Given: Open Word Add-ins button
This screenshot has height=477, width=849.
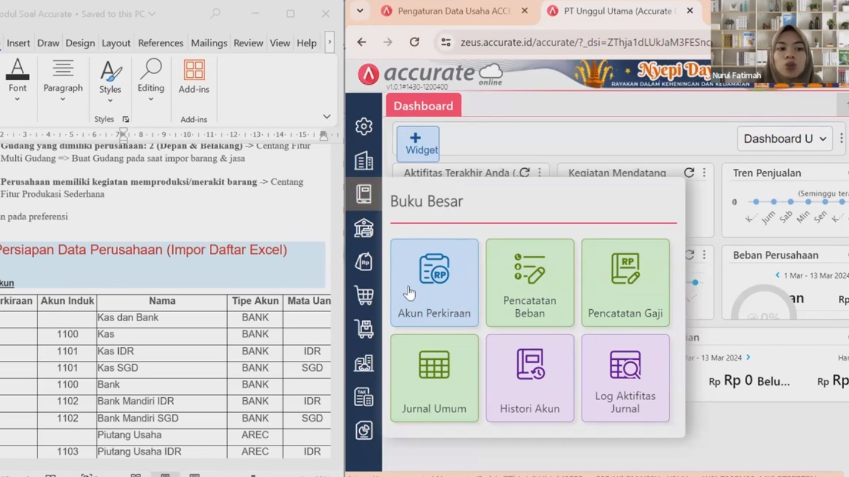Looking at the screenshot, I should tap(194, 77).
